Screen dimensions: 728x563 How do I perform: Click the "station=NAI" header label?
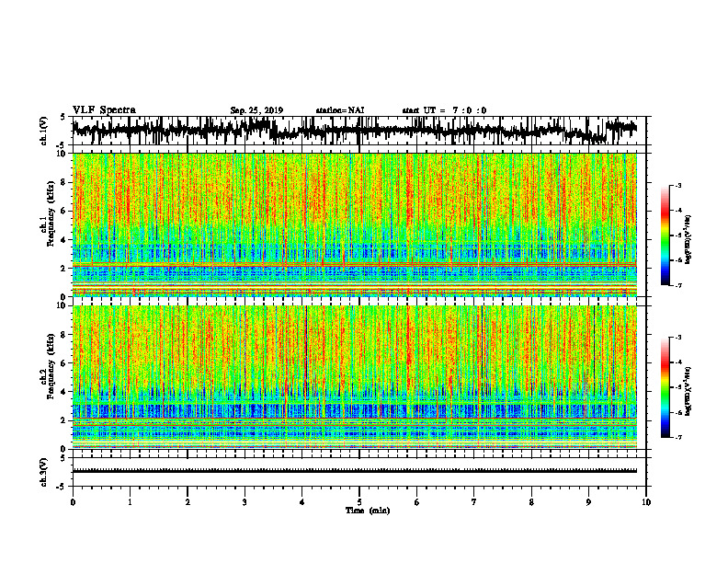click(340, 110)
